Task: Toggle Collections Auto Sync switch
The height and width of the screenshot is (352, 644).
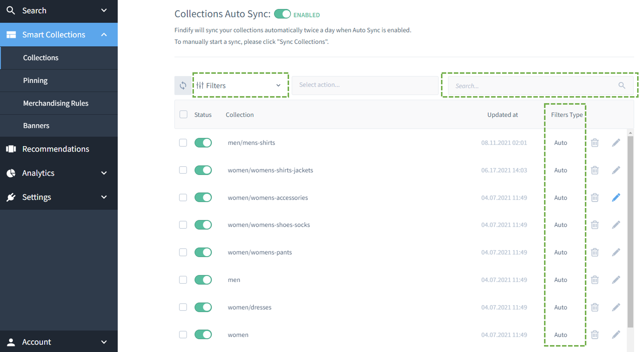Action: pyautogui.click(x=282, y=14)
